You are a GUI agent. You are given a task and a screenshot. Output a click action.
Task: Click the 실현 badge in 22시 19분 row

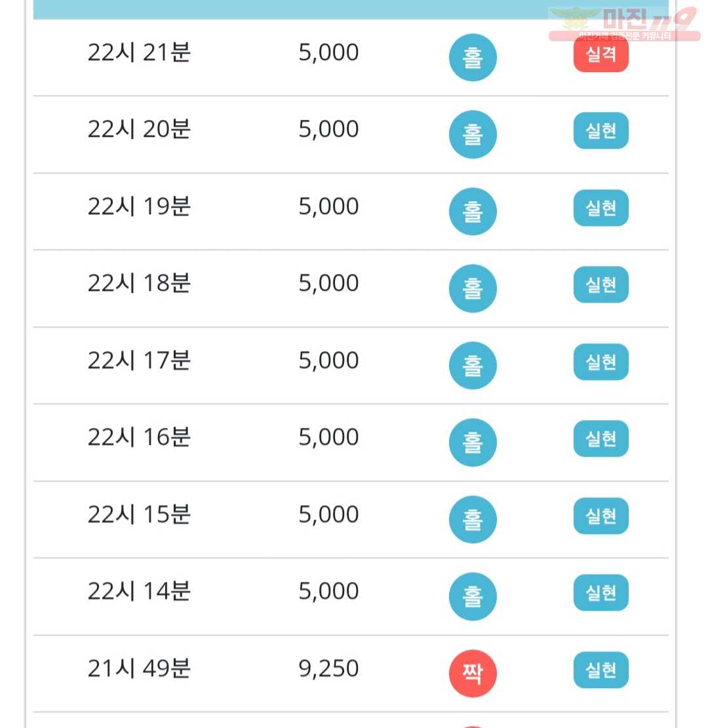(600, 208)
